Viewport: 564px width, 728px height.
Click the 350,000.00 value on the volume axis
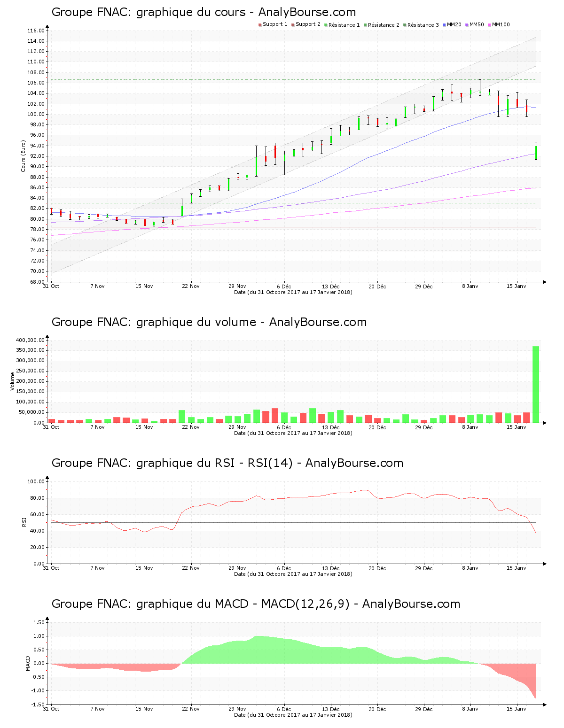[30, 350]
